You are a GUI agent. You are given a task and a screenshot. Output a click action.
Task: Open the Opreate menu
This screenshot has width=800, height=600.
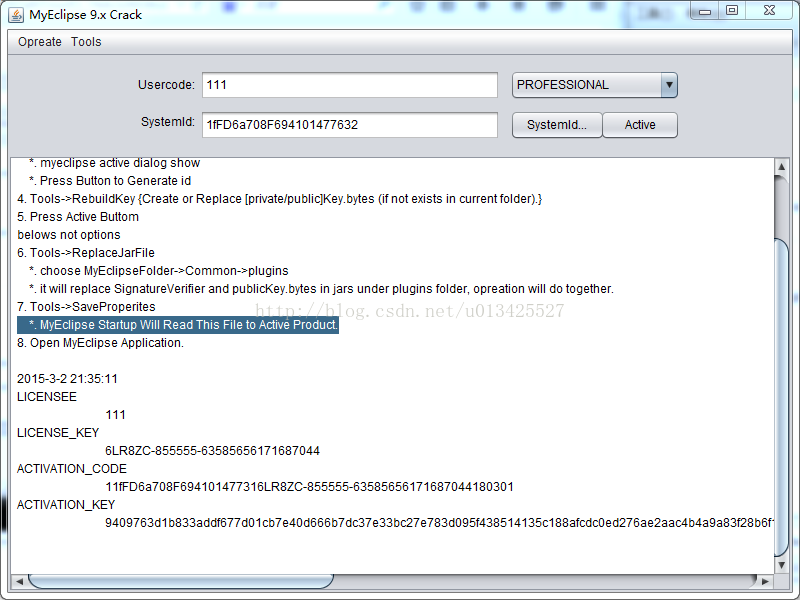(40, 42)
